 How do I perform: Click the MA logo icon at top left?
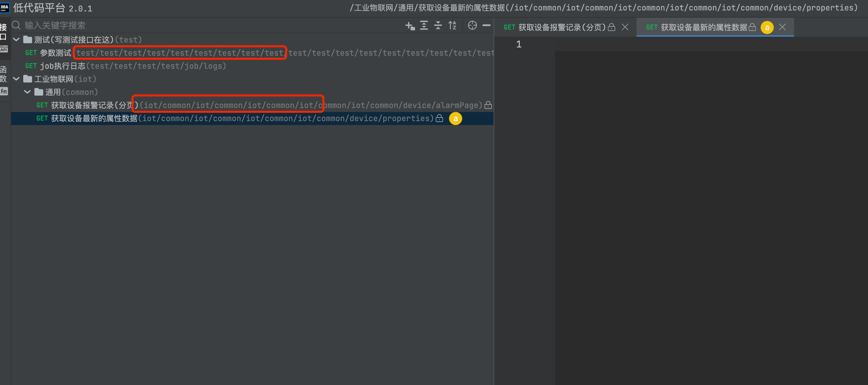(x=5, y=8)
